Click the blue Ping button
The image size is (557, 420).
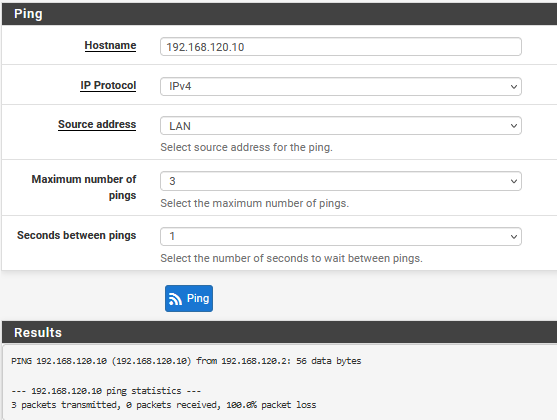[x=189, y=298]
